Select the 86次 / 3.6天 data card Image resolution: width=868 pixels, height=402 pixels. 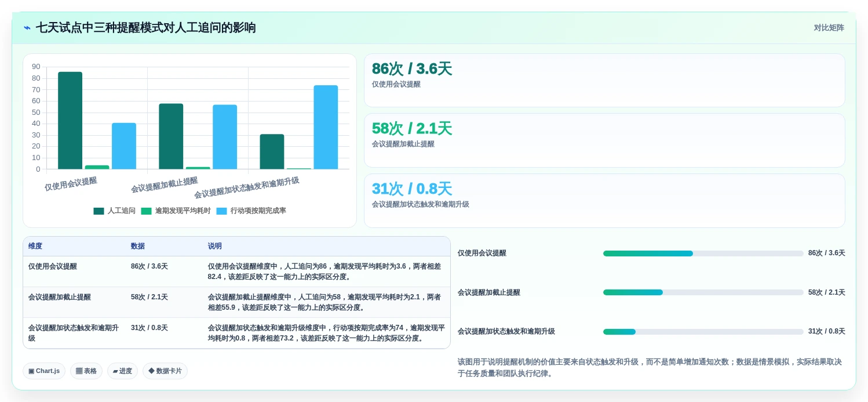[x=604, y=81]
